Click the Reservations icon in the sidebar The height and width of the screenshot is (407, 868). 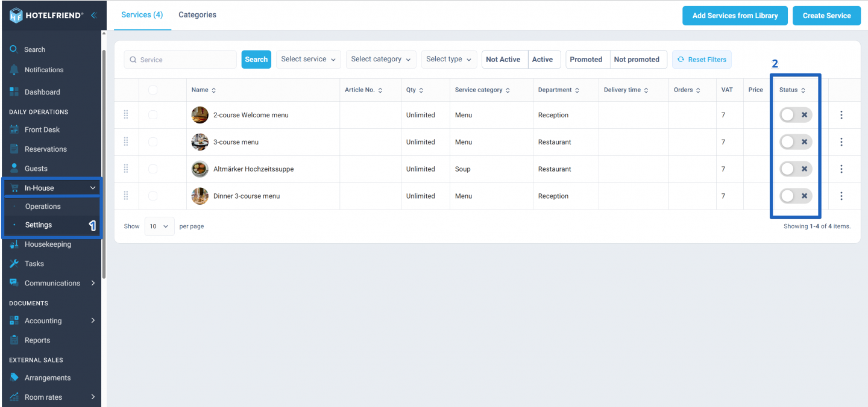click(x=14, y=149)
